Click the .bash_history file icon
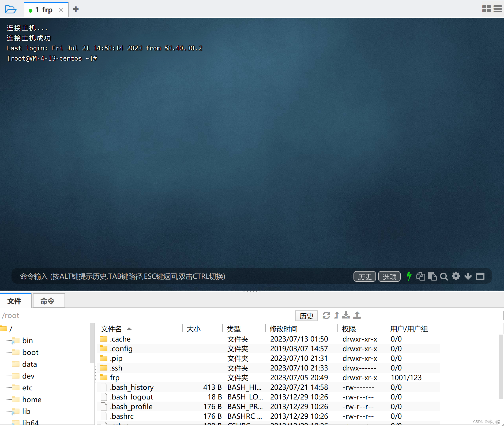The height and width of the screenshot is (426, 504). (104, 387)
